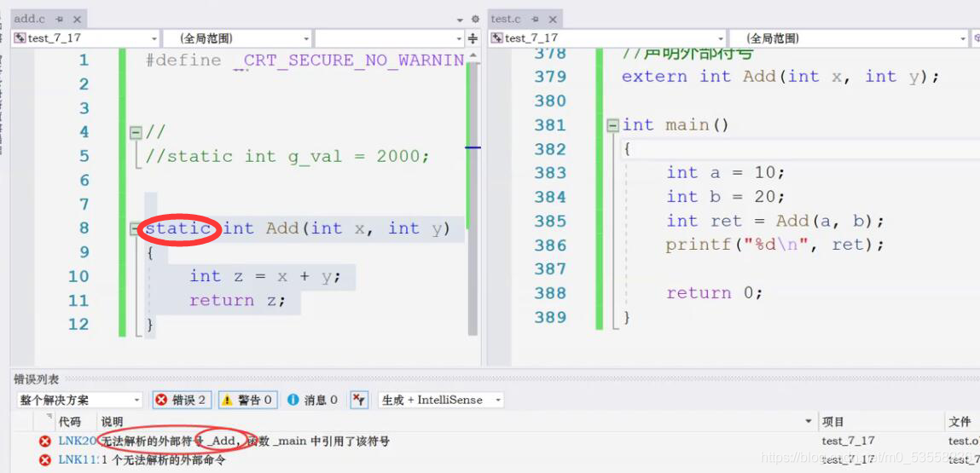Open the LNK20 error code link
This screenshot has width=980, height=473.
click(77, 441)
